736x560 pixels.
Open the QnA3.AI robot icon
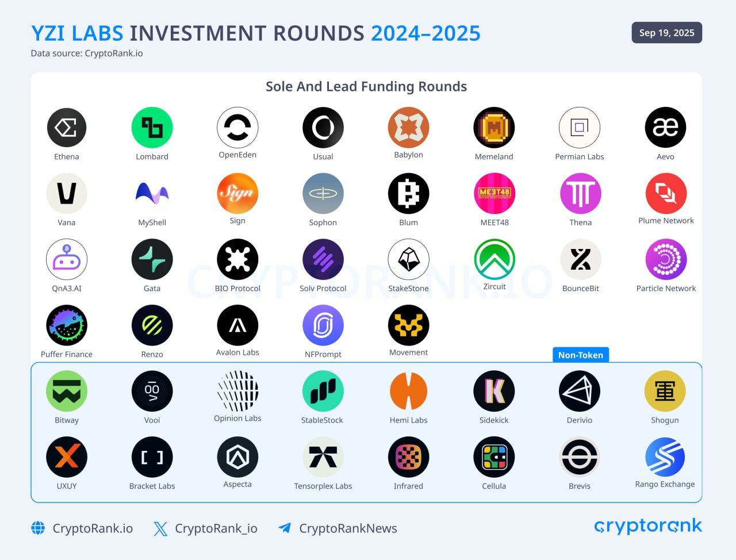(x=67, y=259)
